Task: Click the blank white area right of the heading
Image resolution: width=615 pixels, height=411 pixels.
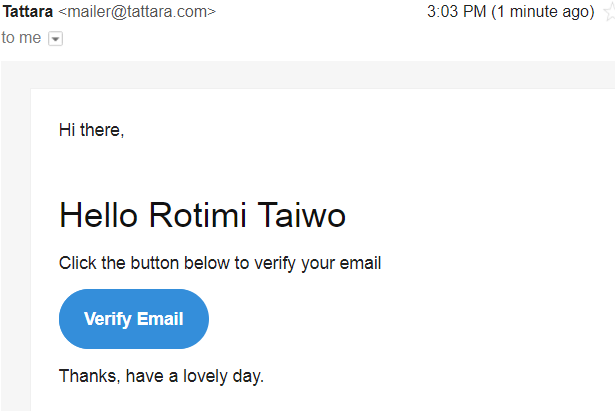Action: [479, 215]
